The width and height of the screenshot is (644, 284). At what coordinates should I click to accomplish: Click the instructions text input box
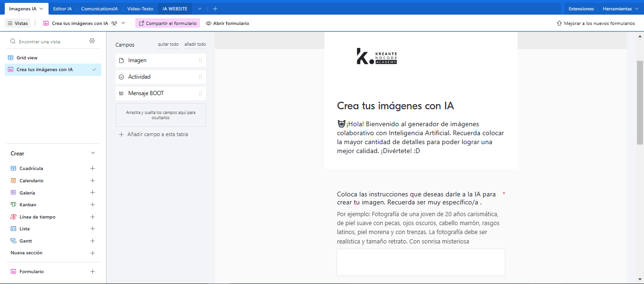coord(421,262)
